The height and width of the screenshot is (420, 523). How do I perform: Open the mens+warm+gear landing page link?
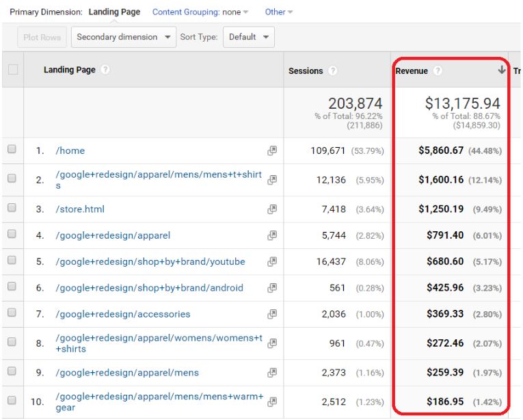point(159,402)
